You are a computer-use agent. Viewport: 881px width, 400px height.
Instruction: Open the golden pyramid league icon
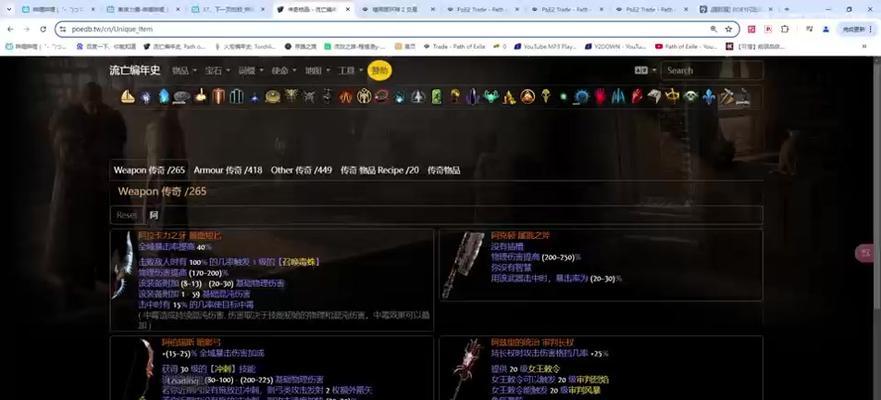(510, 97)
